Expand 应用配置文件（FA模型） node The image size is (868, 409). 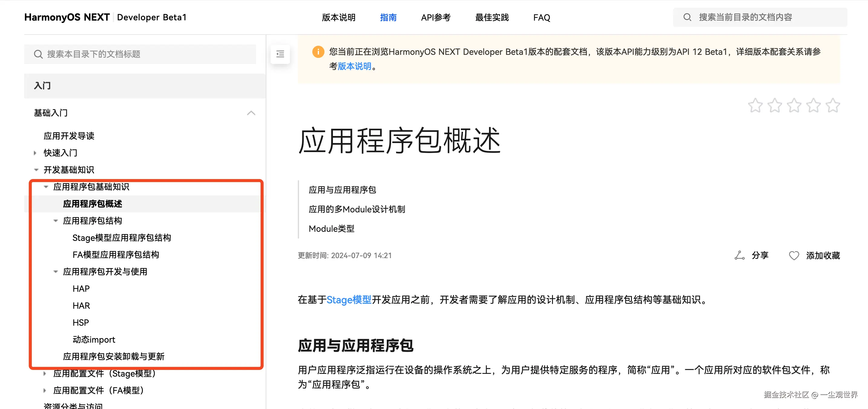pyautogui.click(x=45, y=391)
